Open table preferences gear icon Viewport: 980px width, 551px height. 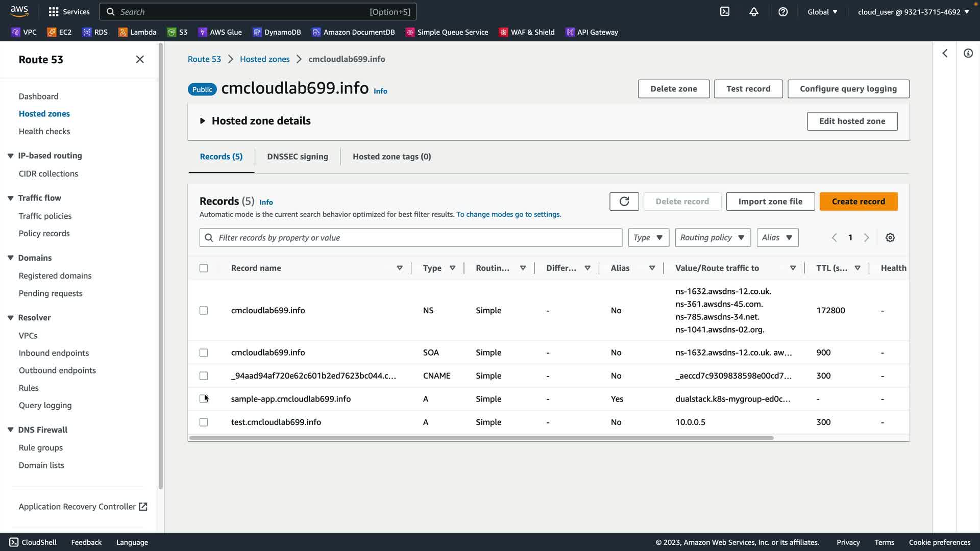890,238
